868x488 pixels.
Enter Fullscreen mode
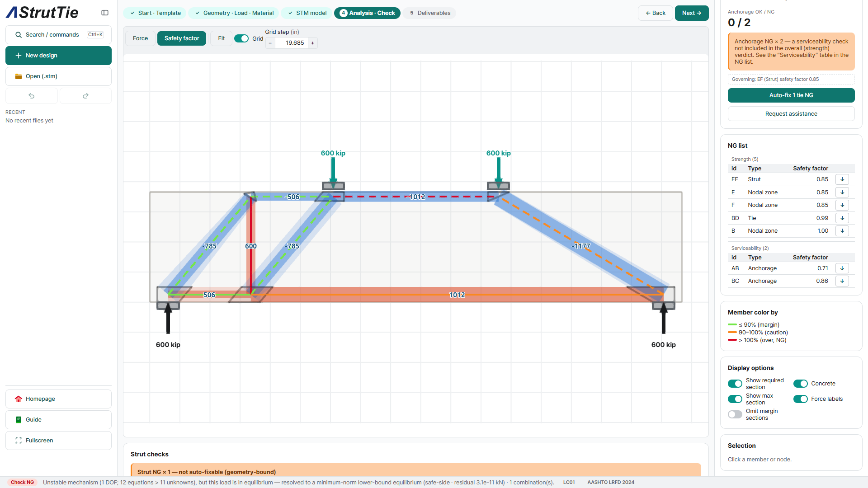(58, 441)
